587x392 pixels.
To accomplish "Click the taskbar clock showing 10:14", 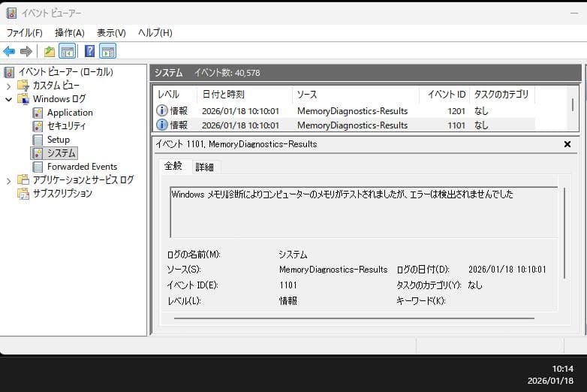I will (x=563, y=369).
